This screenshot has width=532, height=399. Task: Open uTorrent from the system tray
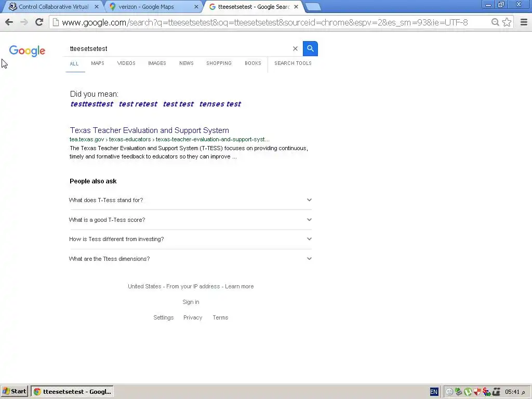[x=468, y=392]
